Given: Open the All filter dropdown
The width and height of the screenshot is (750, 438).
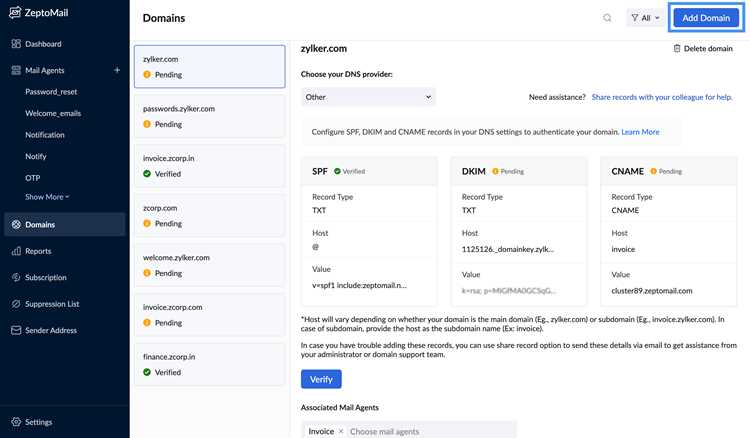Looking at the screenshot, I should (x=645, y=18).
